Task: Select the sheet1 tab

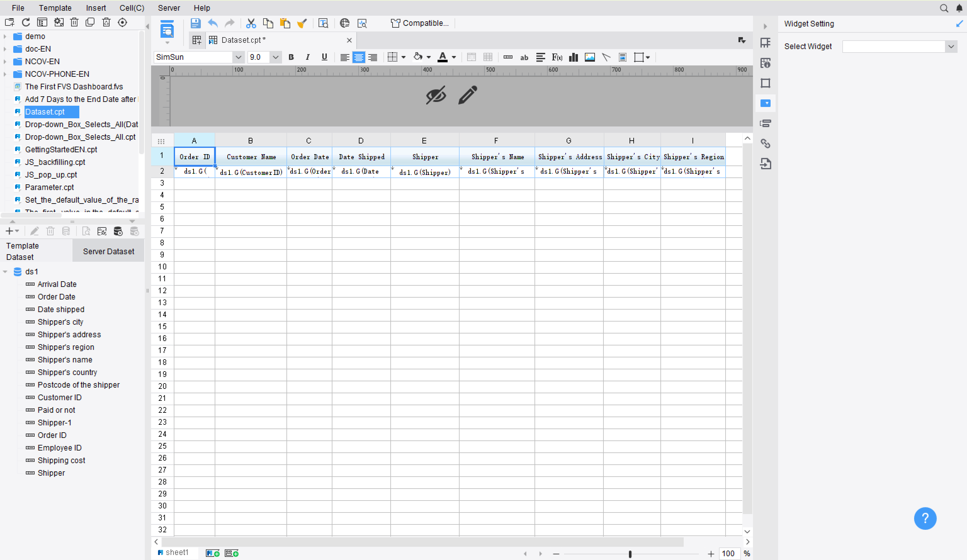Action: click(x=173, y=552)
